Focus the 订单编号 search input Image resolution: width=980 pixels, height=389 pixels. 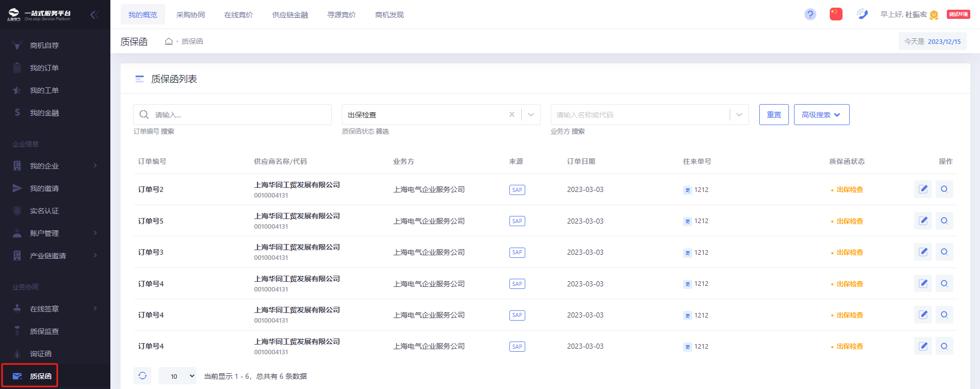point(232,115)
